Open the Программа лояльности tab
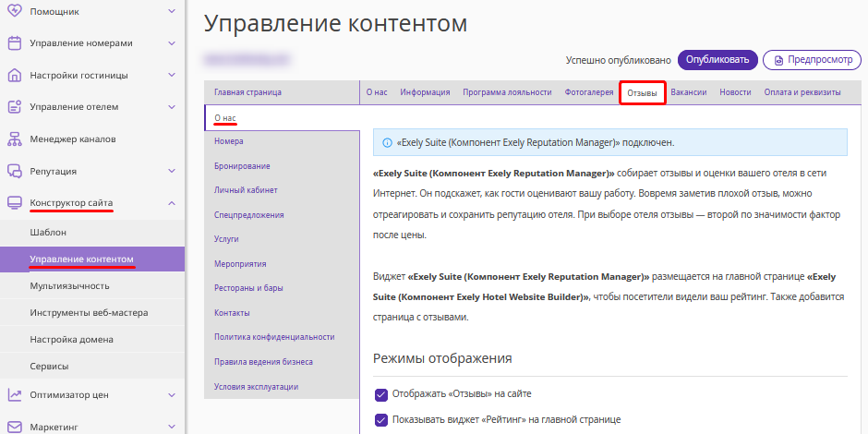This screenshot has height=434, width=868. pos(508,92)
